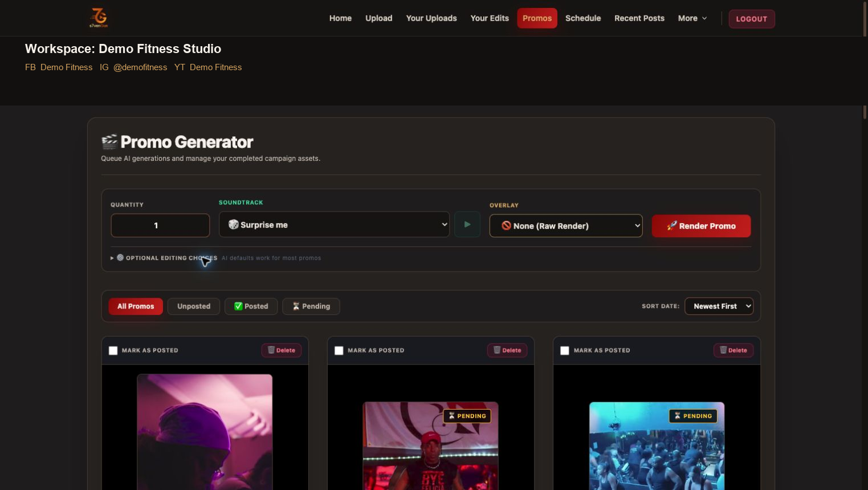The height and width of the screenshot is (490, 868).
Task: Go to the Upload page
Action: 379,18
